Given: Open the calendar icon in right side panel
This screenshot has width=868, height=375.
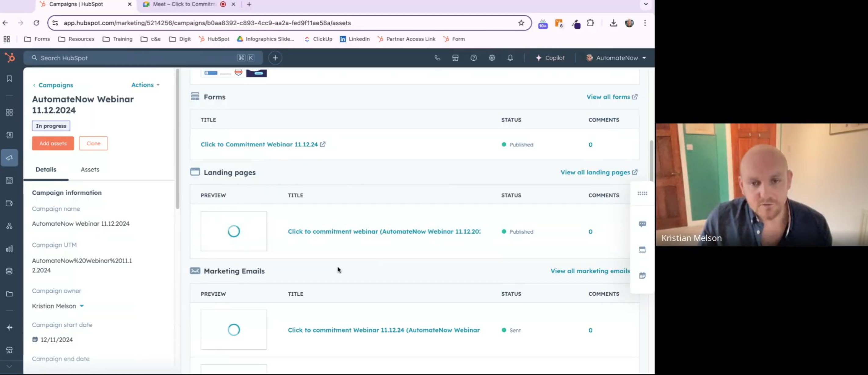Looking at the screenshot, I should (642, 276).
